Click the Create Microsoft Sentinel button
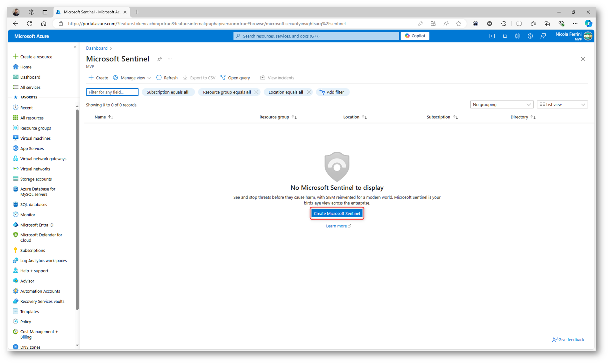The image size is (609, 364). 337,213
